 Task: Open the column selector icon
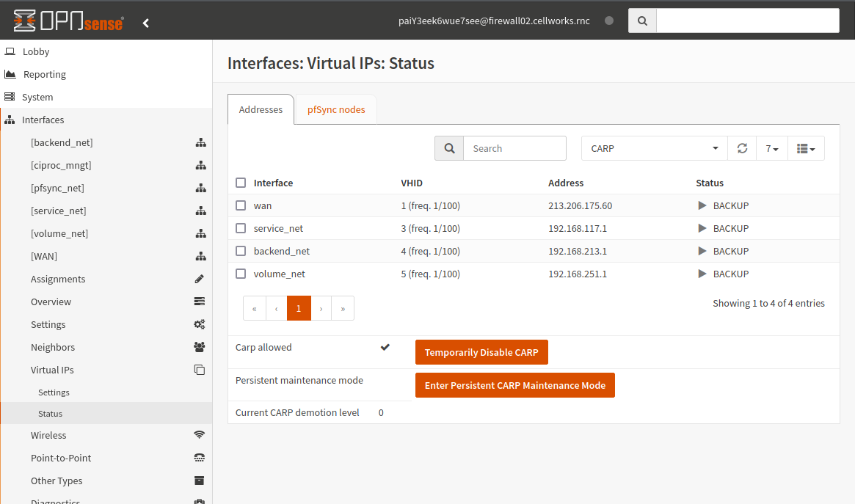click(806, 148)
